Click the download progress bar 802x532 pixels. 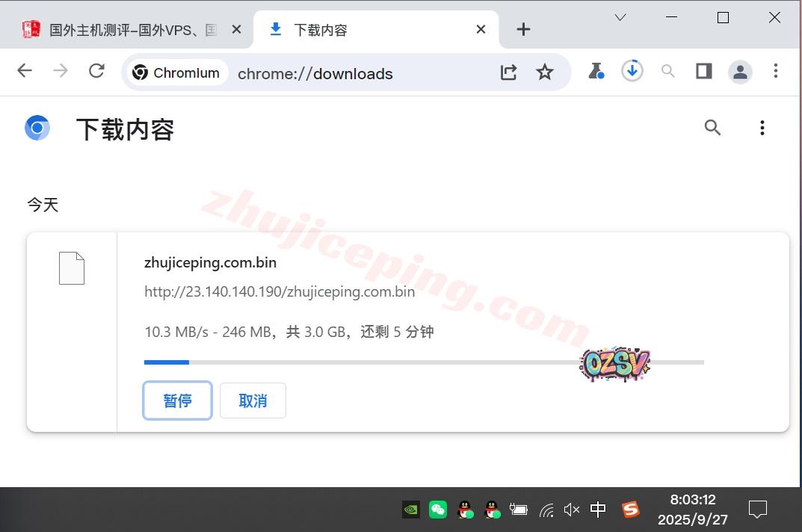point(423,362)
